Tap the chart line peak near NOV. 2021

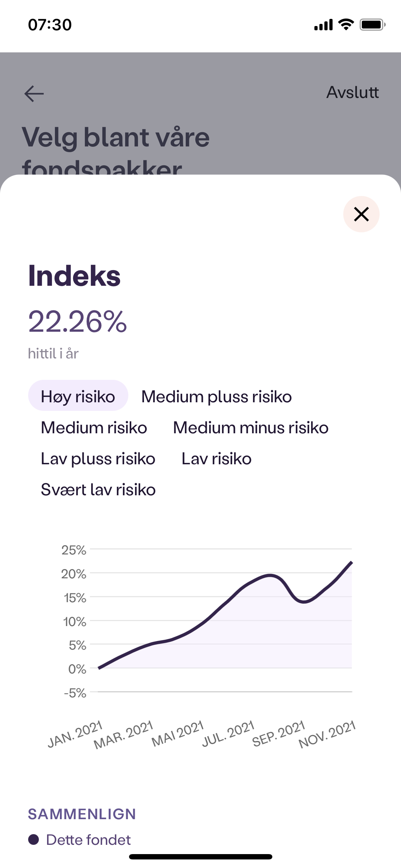click(x=351, y=562)
